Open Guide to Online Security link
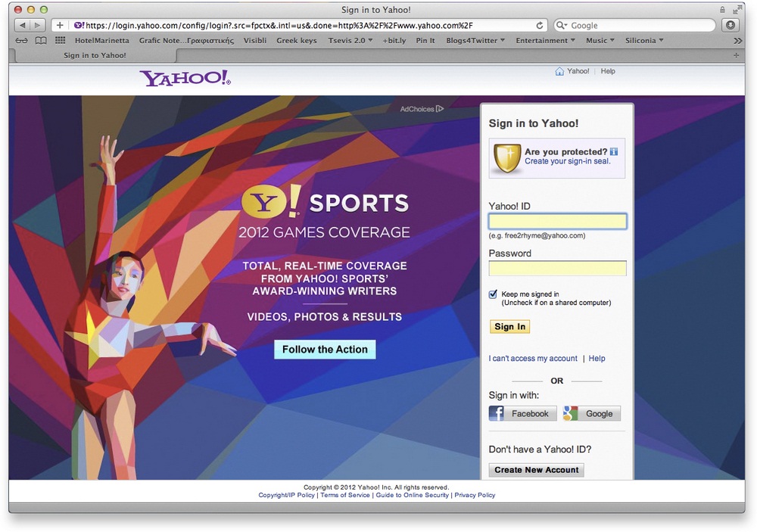 tap(413, 496)
